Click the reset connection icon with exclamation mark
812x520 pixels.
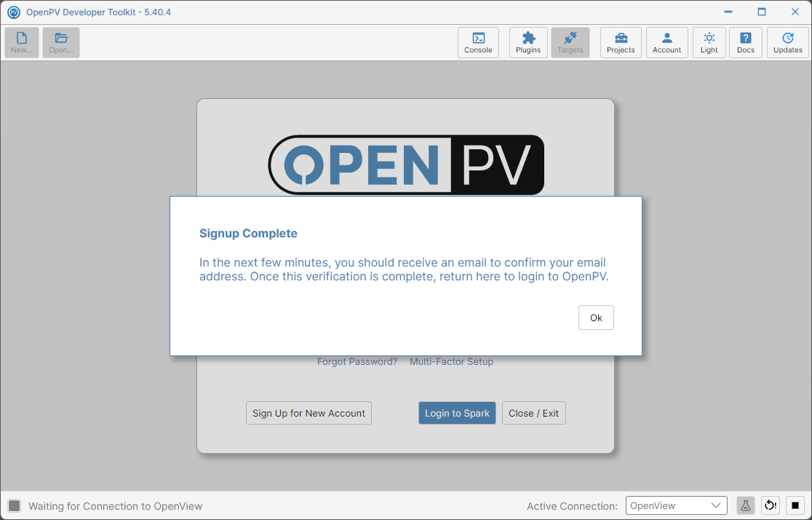[771, 505]
